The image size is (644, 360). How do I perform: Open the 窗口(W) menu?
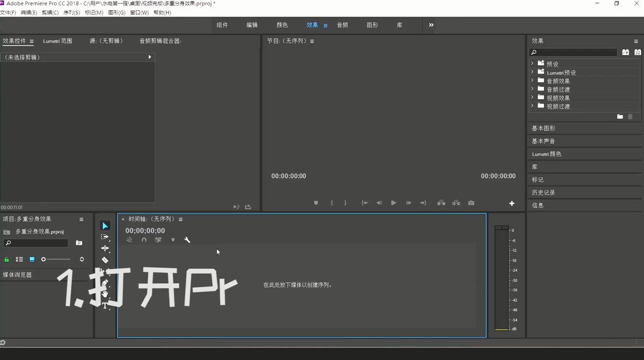[140, 13]
